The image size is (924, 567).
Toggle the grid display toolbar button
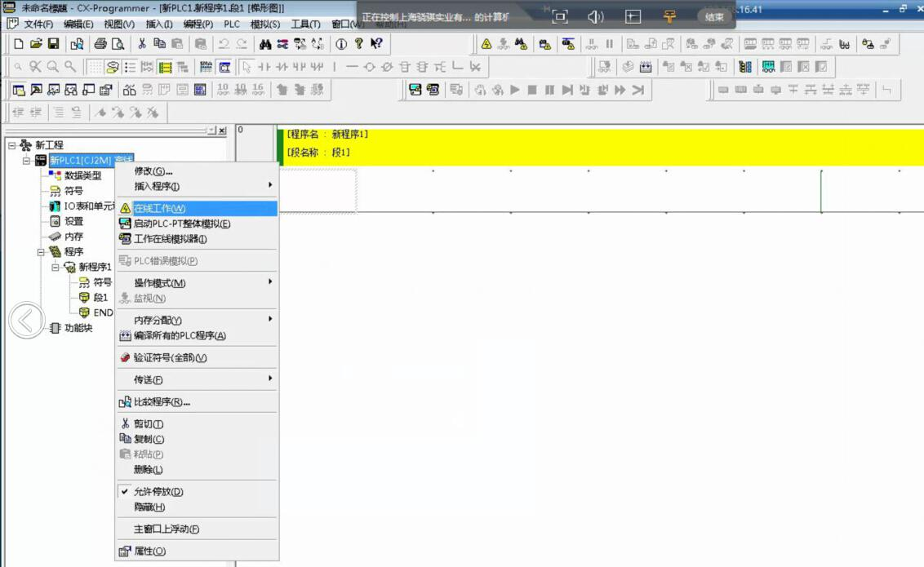click(x=96, y=67)
